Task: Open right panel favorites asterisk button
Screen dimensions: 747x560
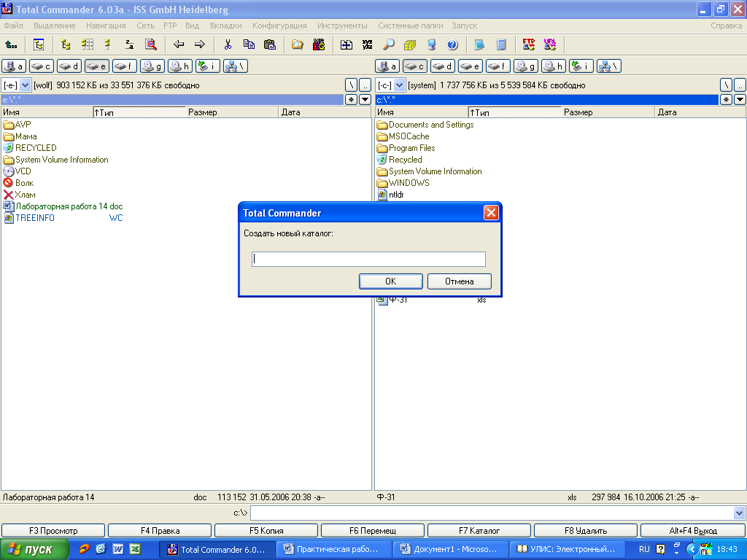Action: click(726, 99)
